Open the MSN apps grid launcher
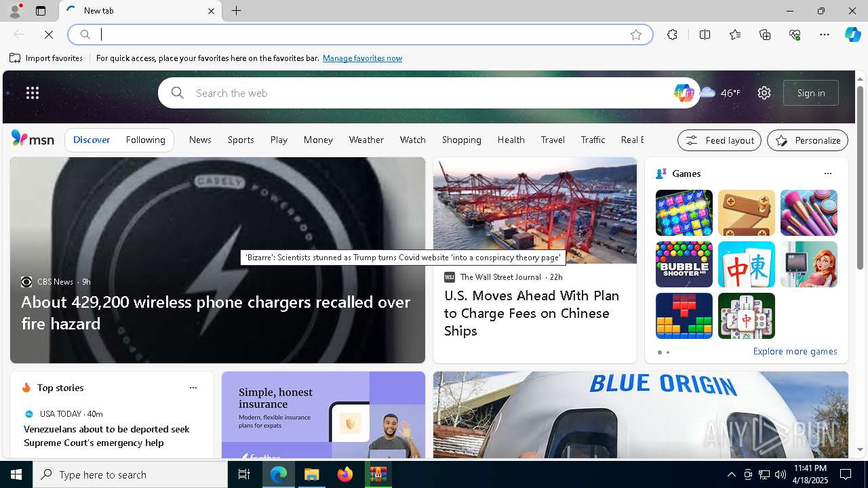868x488 pixels. coord(33,93)
